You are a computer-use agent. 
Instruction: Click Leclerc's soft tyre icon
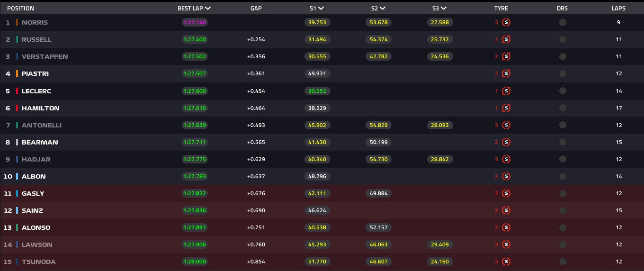506,90
